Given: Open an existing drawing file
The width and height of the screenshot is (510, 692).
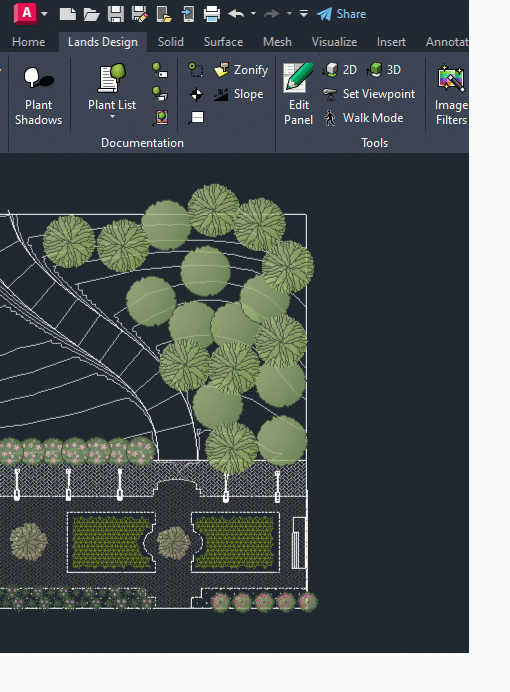Looking at the screenshot, I should coord(91,14).
